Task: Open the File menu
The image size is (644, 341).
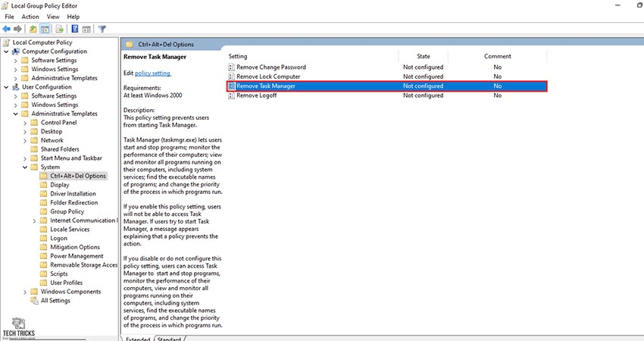Action: coord(9,17)
